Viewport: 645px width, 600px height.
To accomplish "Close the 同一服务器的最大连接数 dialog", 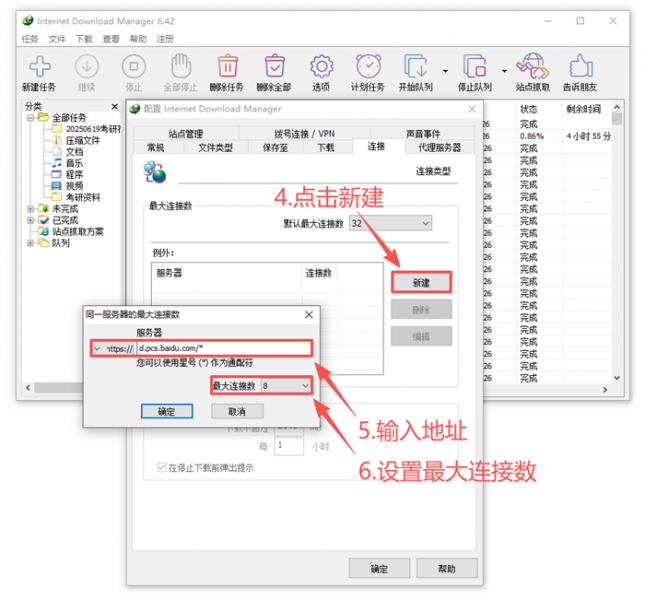I will pyautogui.click(x=309, y=315).
